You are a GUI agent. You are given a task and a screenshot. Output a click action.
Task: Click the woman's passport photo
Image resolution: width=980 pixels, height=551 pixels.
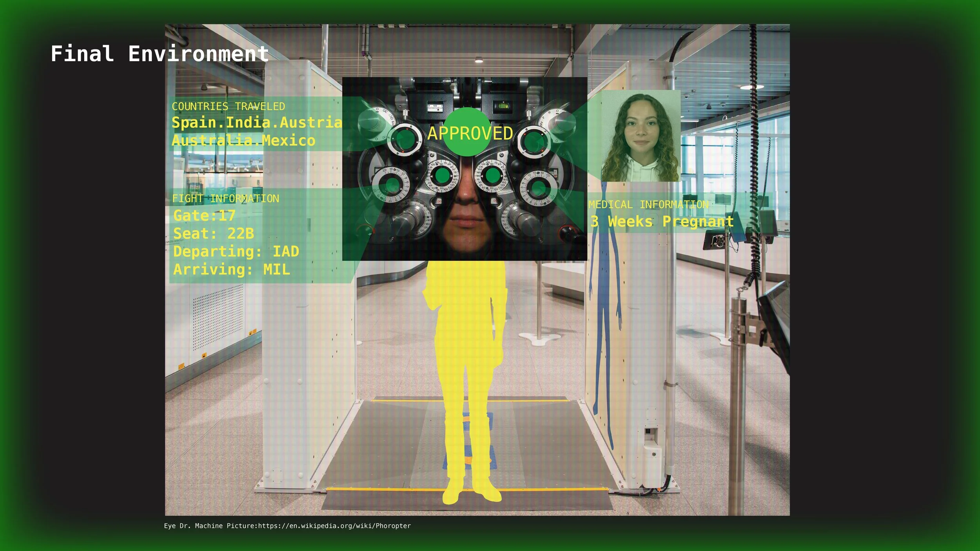641,136
